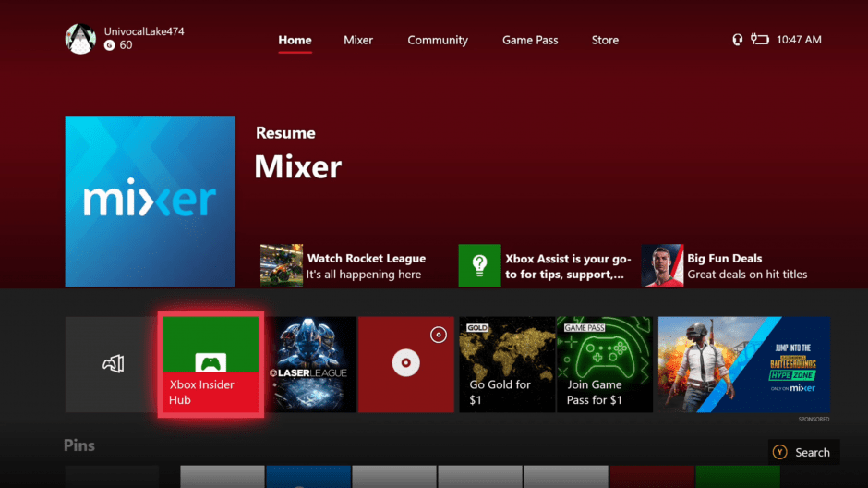The width and height of the screenshot is (868, 488).
Task: Launch the Xbox Insider Hub tile
Action: click(x=211, y=364)
